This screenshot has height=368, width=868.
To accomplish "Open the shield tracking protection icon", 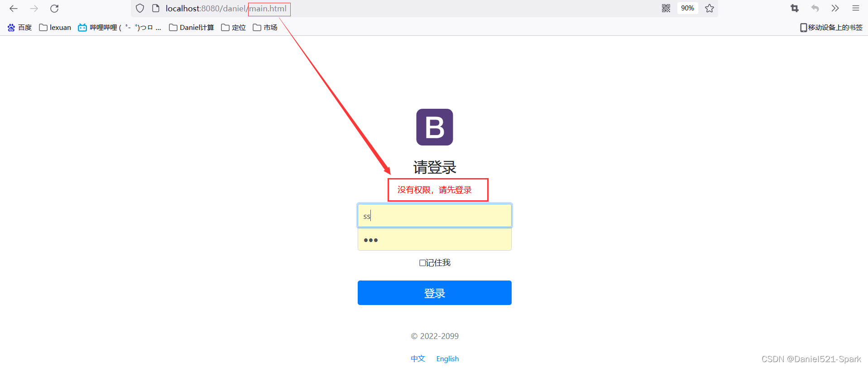I will click(x=140, y=8).
